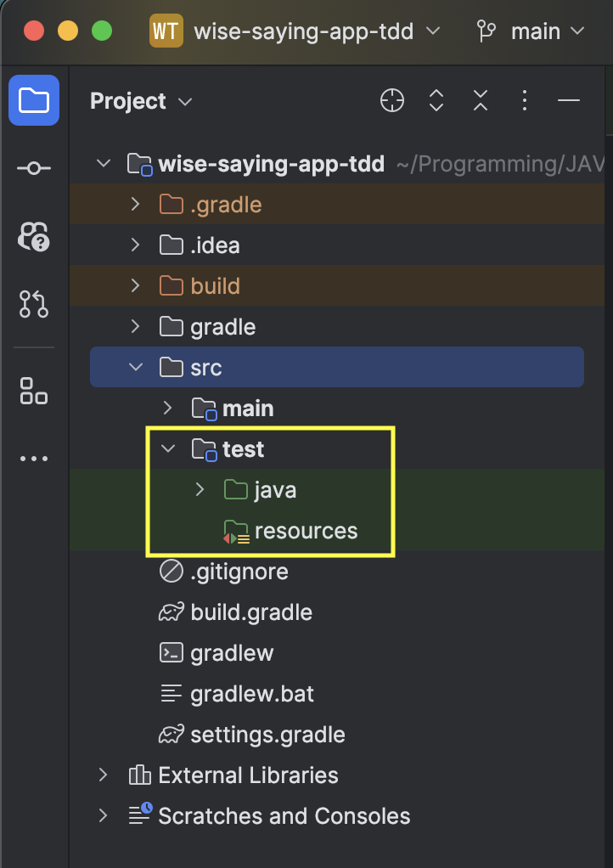Image resolution: width=613 pixels, height=868 pixels.
Task: Click the git branch icon
Action: pos(486,31)
